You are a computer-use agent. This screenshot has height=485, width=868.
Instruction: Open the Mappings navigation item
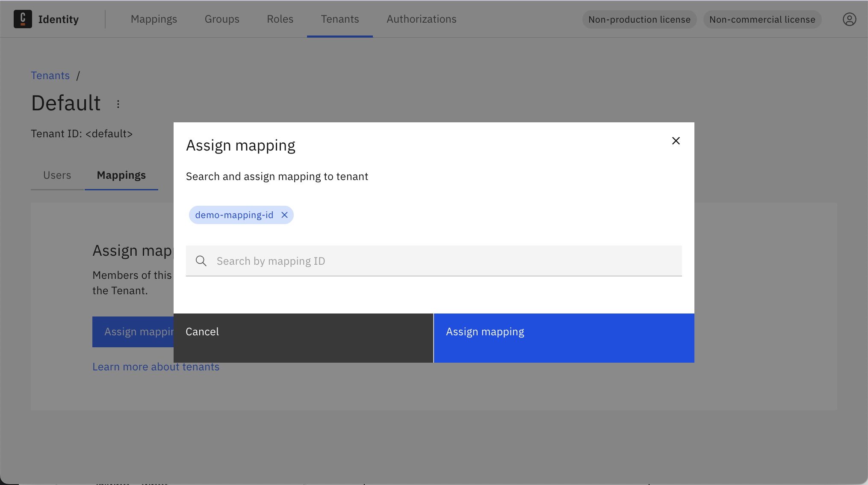point(154,19)
